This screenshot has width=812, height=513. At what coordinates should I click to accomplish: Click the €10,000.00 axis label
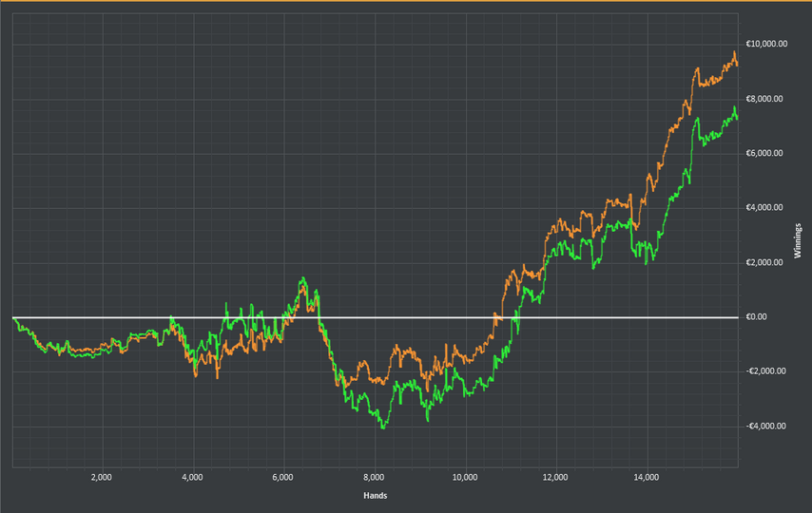(766, 44)
